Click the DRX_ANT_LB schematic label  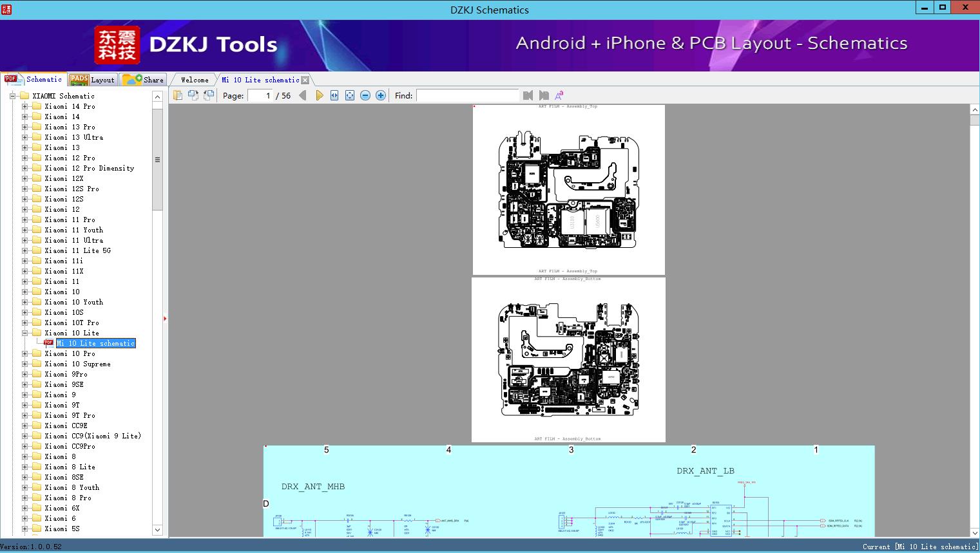click(706, 471)
